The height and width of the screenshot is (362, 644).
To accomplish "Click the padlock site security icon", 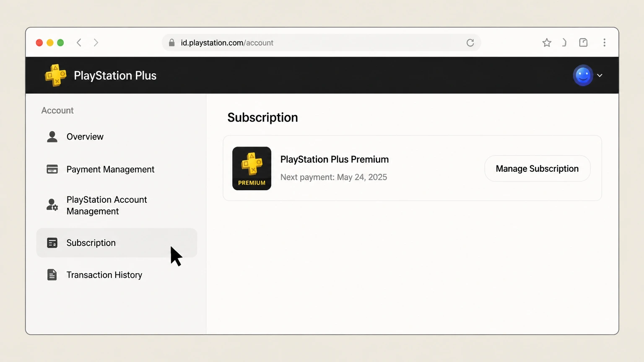I will tap(171, 43).
